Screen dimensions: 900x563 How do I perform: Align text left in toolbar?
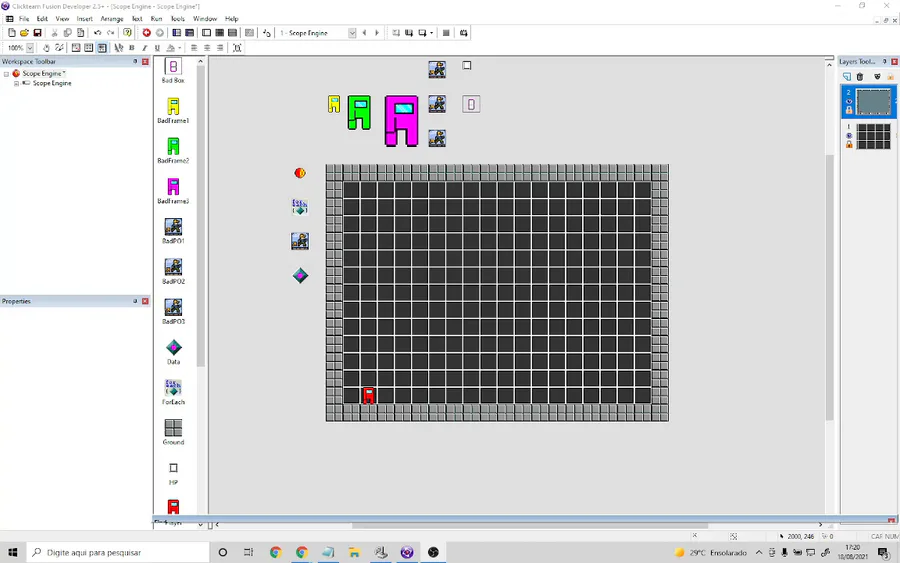(194, 48)
